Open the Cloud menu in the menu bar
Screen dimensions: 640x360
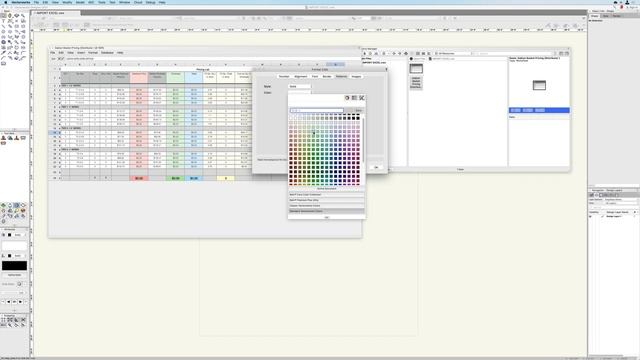tap(138, 2)
